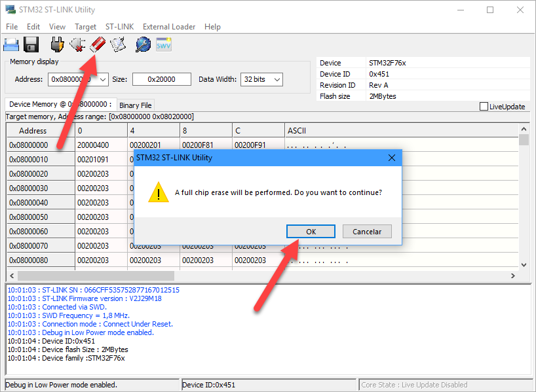Close the chip erase confirmation dialog

[x=392, y=158]
